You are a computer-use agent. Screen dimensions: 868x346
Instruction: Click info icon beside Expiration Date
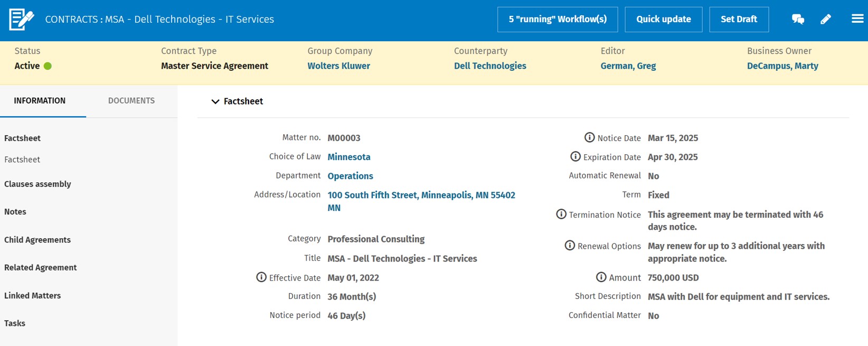click(575, 157)
